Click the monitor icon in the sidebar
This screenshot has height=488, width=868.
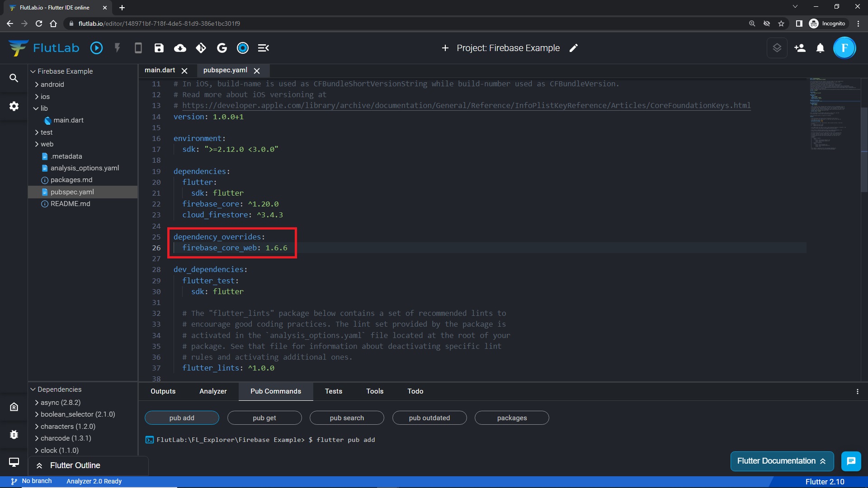(x=14, y=462)
